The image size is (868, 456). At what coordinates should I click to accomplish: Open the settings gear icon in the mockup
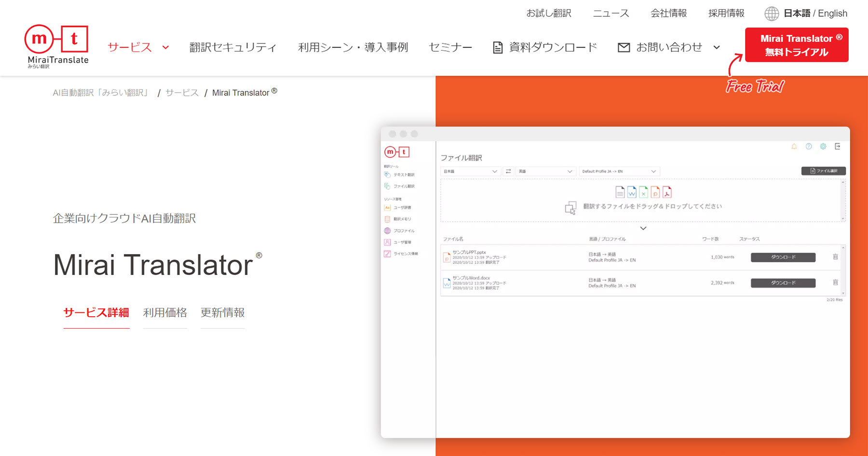click(x=823, y=147)
